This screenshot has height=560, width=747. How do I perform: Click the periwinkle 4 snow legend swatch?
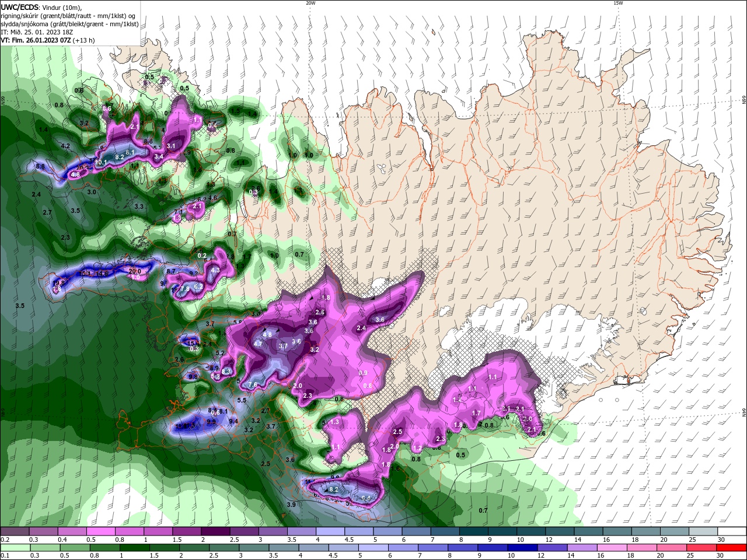330,531
